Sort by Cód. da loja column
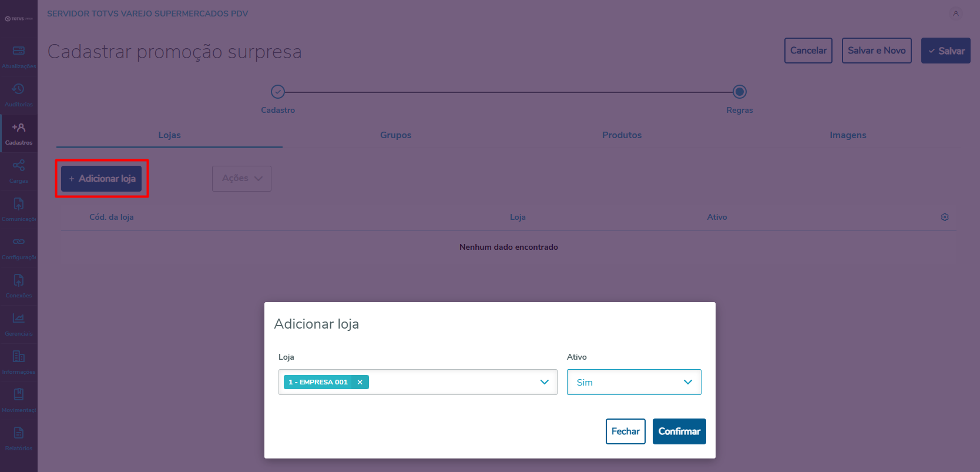 click(112, 217)
